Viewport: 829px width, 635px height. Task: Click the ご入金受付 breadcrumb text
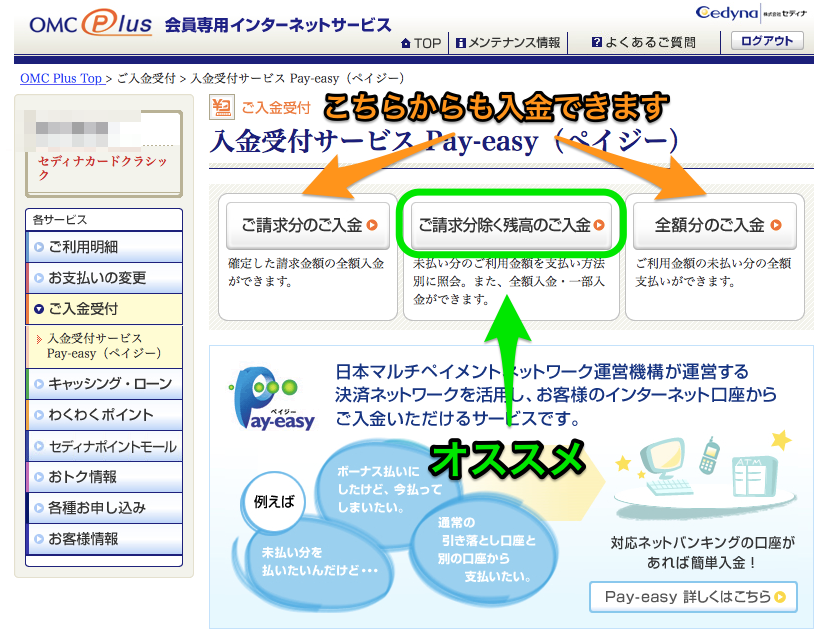(x=146, y=78)
